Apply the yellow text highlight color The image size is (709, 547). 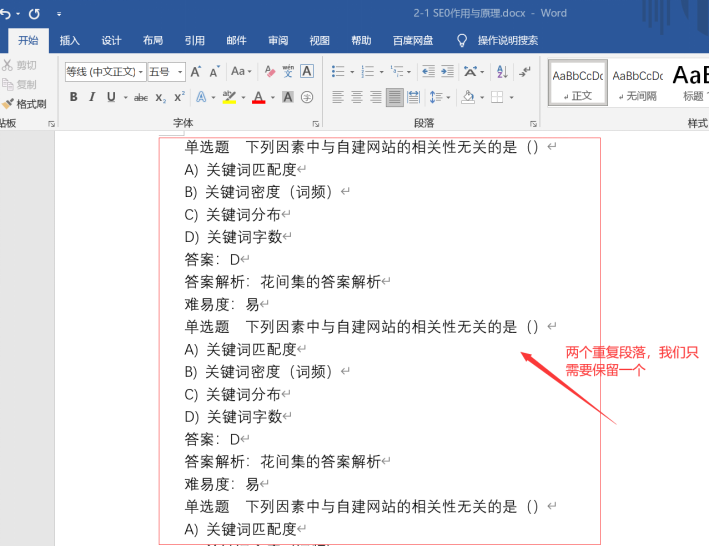tap(229, 97)
